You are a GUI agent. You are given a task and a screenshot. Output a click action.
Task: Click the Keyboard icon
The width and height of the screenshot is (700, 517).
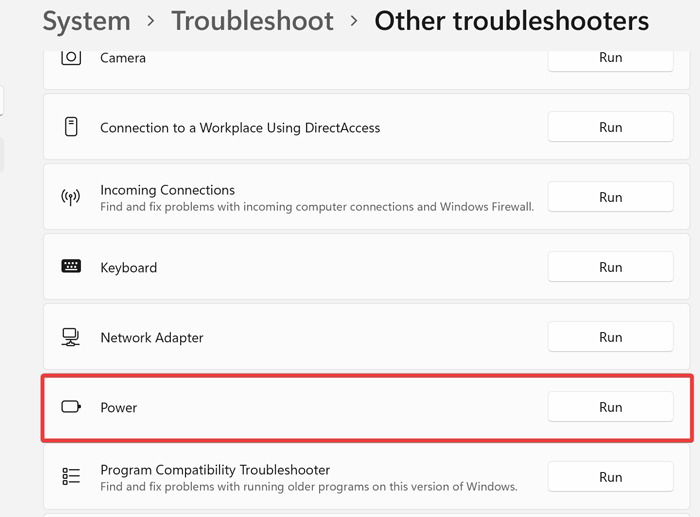tap(71, 266)
